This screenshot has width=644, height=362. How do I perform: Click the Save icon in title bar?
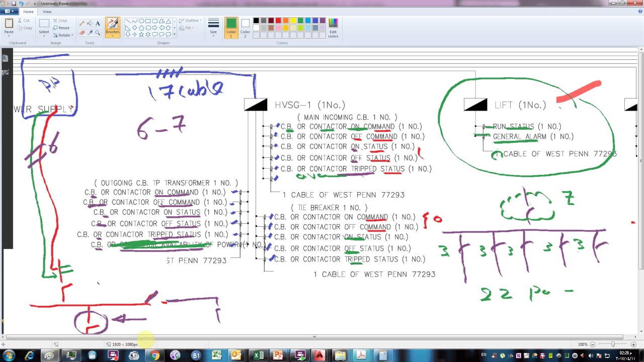tap(14, 4)
